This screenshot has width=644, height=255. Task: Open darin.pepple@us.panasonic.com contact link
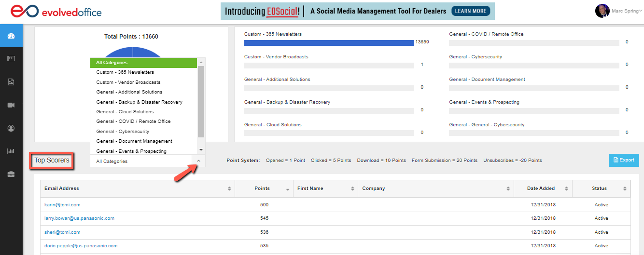click(81, 246)
